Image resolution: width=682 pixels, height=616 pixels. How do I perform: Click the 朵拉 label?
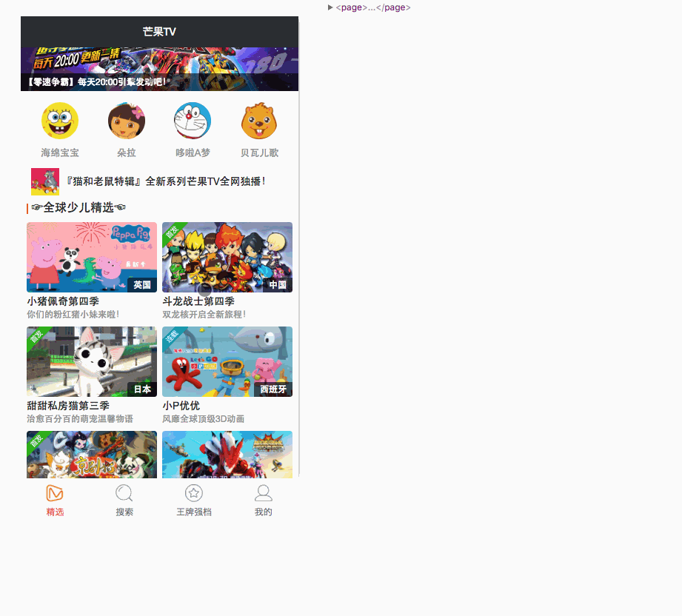(127, 153)
